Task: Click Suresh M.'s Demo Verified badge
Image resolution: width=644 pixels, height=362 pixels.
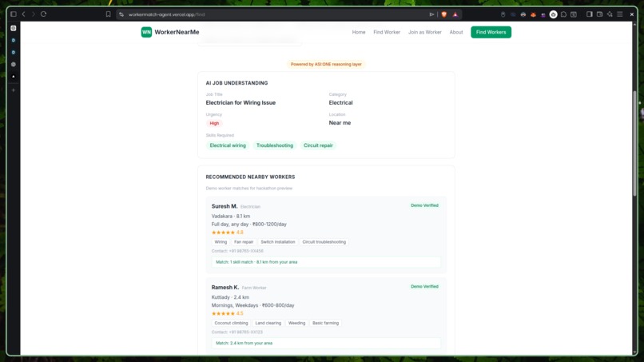Action: coord(424,205)
